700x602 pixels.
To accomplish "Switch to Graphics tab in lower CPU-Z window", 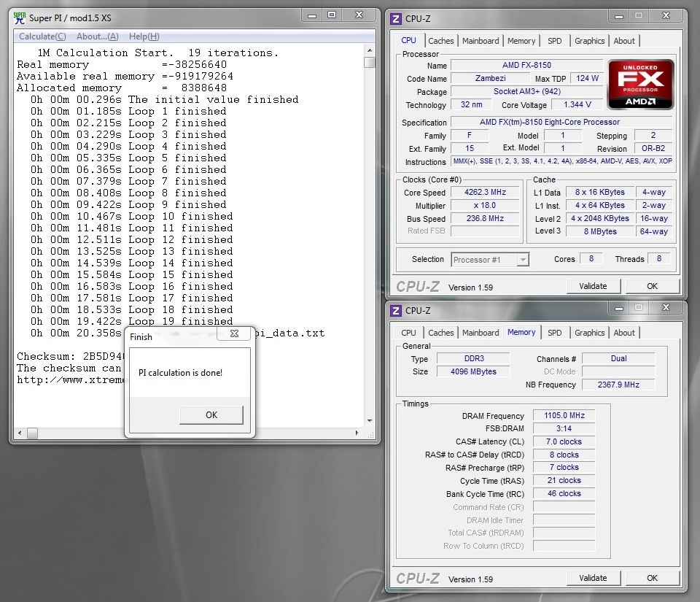I will coord(589,333).
